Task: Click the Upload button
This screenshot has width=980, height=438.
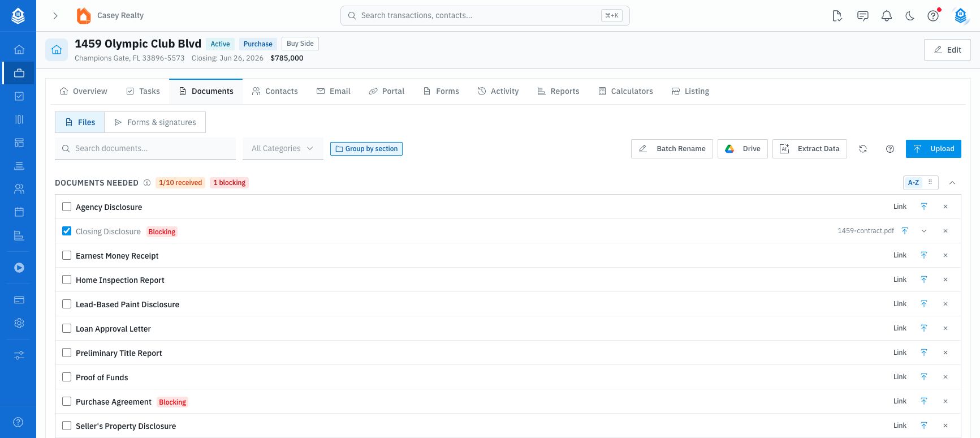Action: pos(934,149)
